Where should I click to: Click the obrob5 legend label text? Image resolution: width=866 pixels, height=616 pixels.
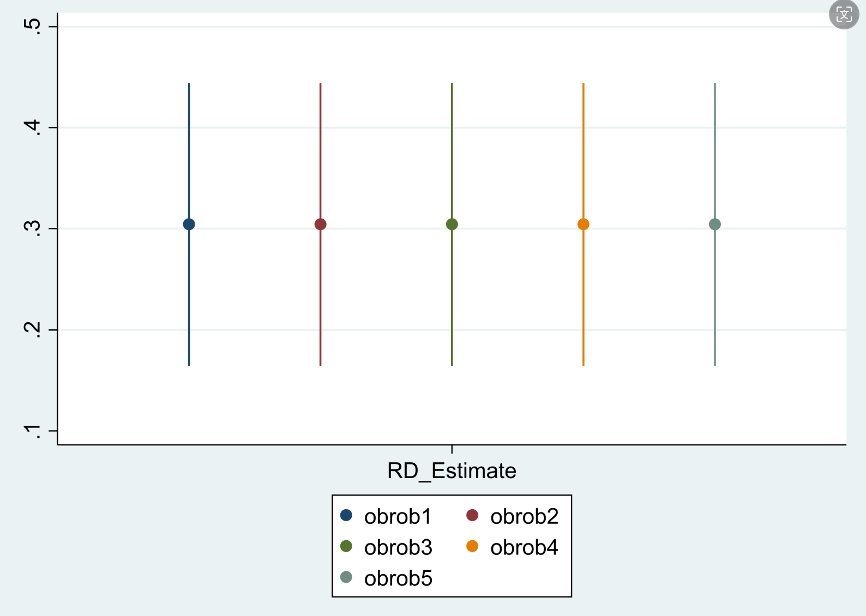coord(398,578)
